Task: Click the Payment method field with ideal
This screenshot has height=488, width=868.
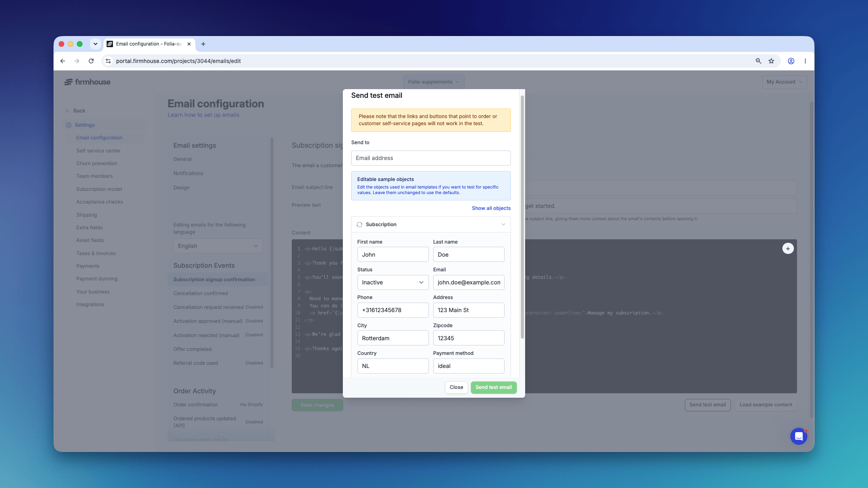Action: [x=468, y=366]
